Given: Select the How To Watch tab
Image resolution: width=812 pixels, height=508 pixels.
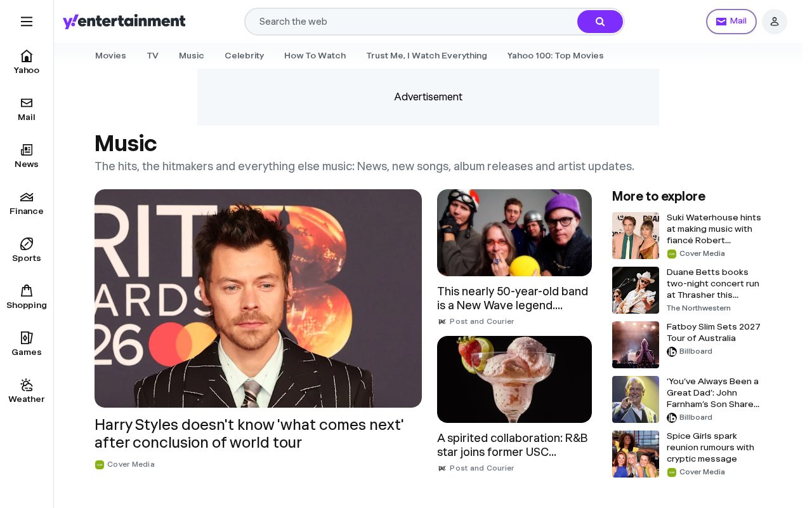Looking at the screenshot, I should point(315,56).
